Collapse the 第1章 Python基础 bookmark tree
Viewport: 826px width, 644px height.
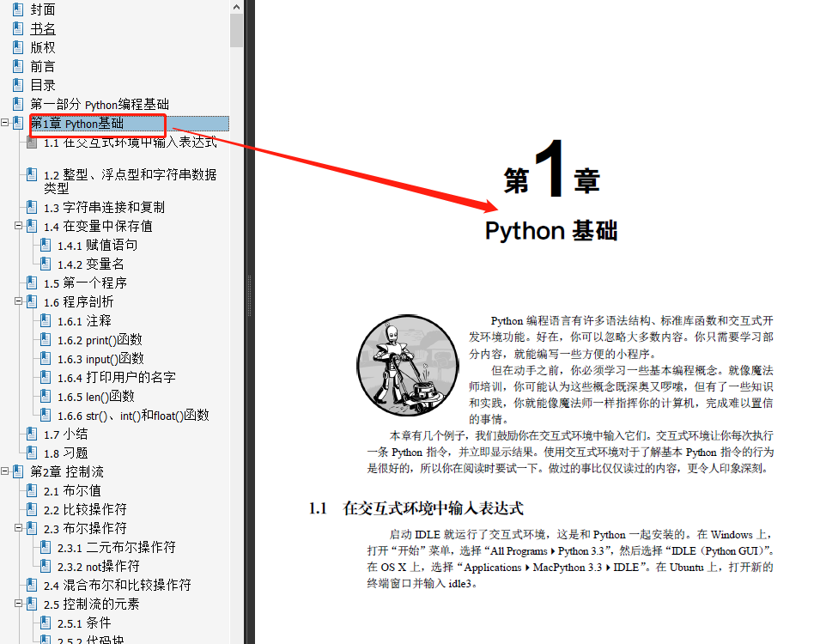click(x=4, y=122)
